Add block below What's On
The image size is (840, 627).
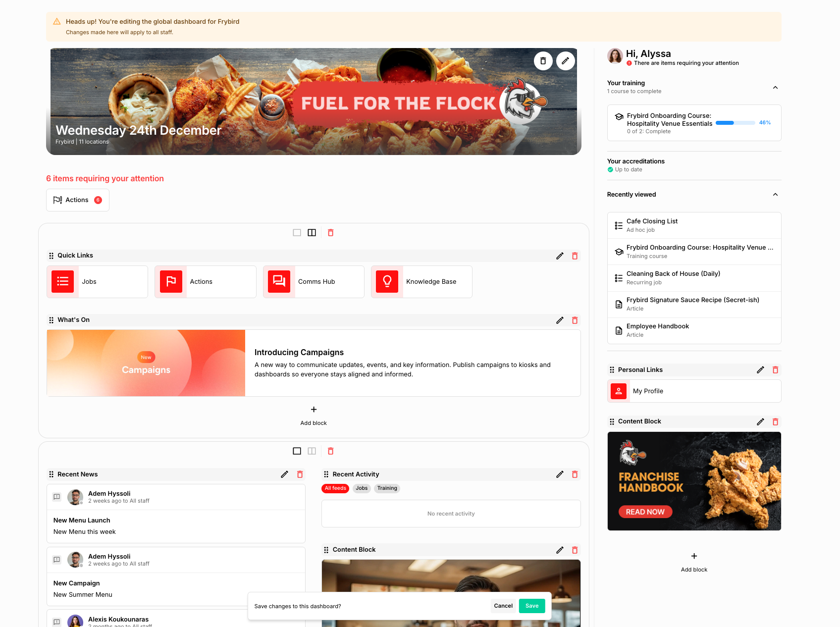point(314,416)
